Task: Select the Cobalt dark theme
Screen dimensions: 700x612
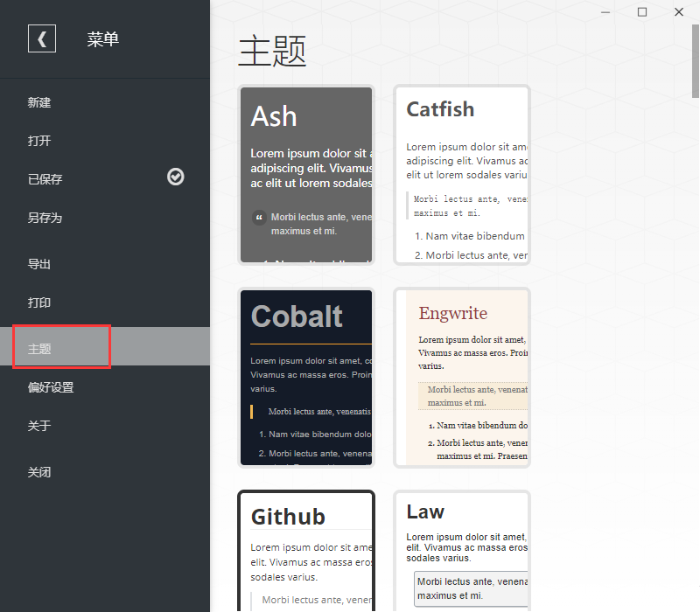Action: 306,378
